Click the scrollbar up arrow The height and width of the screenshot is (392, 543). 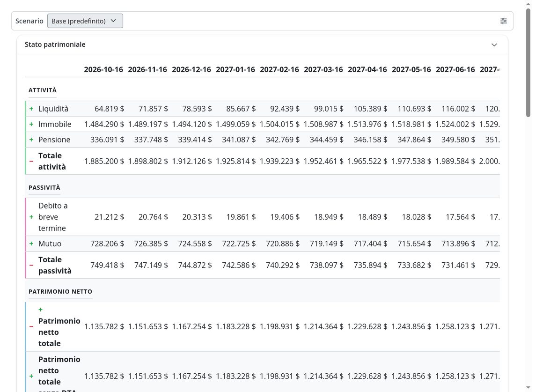[528, 4]
